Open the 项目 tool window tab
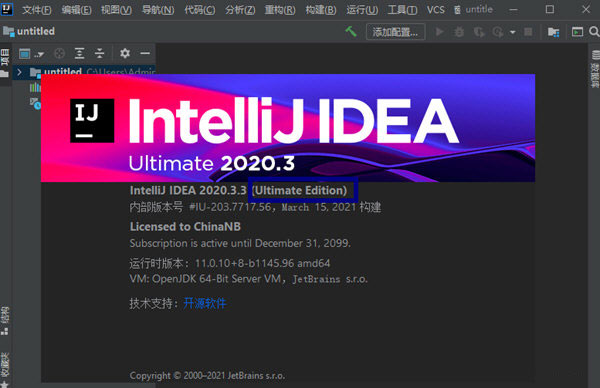600x388 pixels. (x=5, y=63)
